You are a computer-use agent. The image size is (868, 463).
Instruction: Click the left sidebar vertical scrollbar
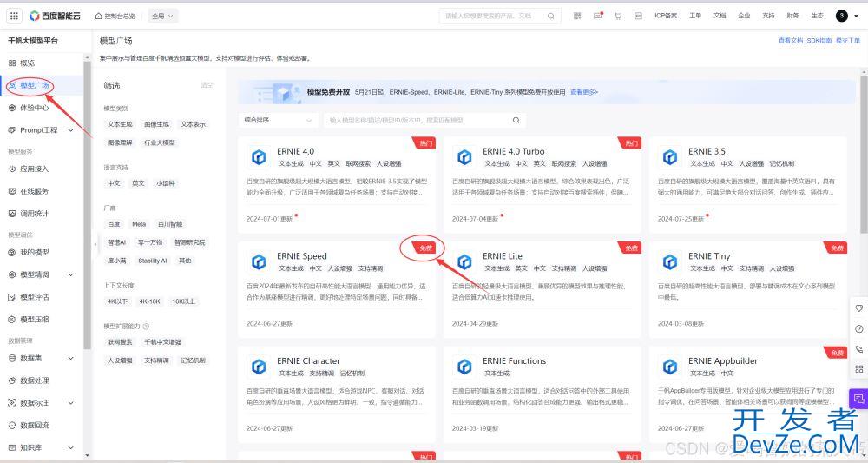87,205
